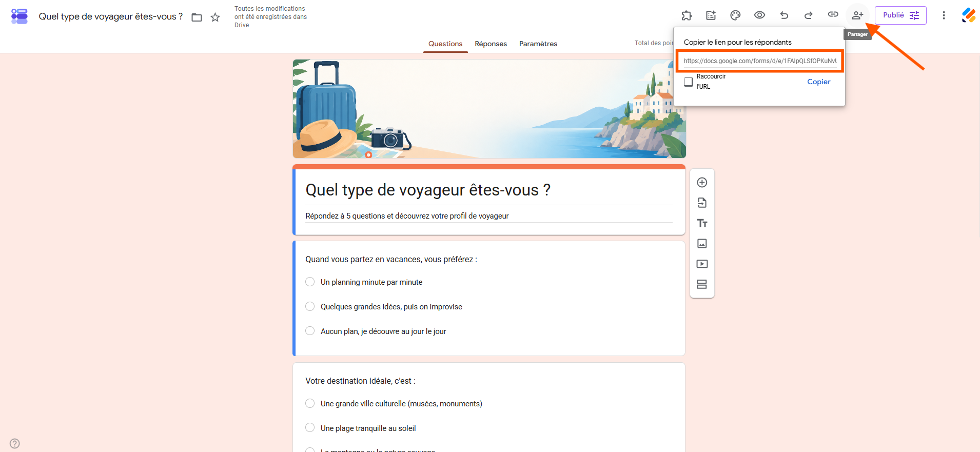Select the 'Quand vous partez en vacances' question
This screenshot has width=980, height=452.
click(391, 260)
